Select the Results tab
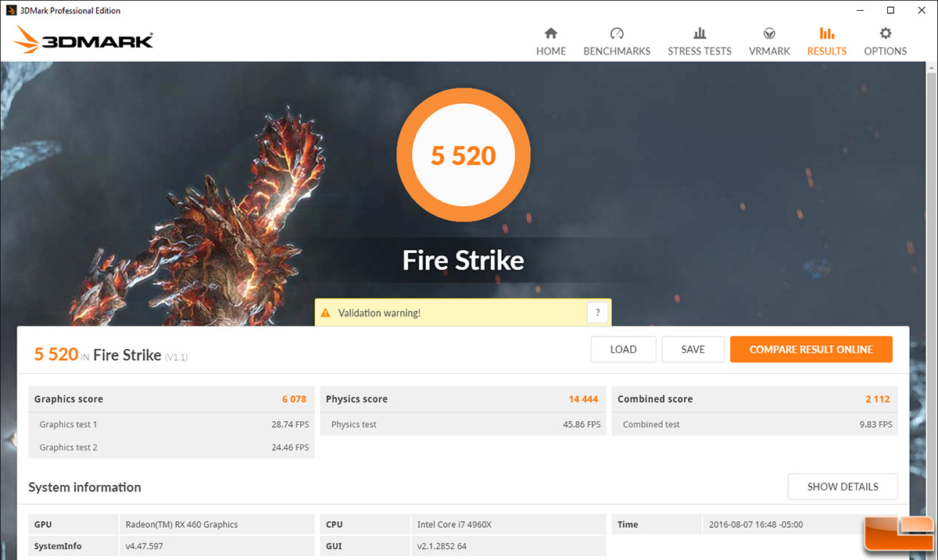This screenshot has width=938, height=560. [x=827, y=41]
